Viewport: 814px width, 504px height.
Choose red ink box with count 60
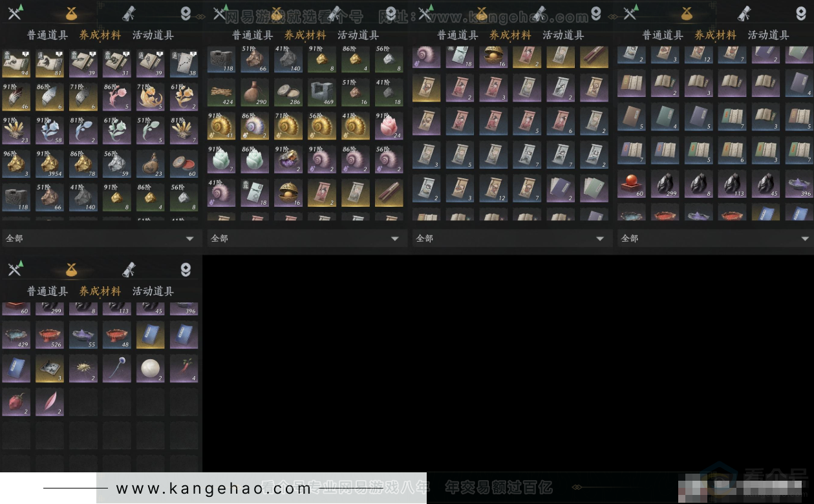click(184, 164)
